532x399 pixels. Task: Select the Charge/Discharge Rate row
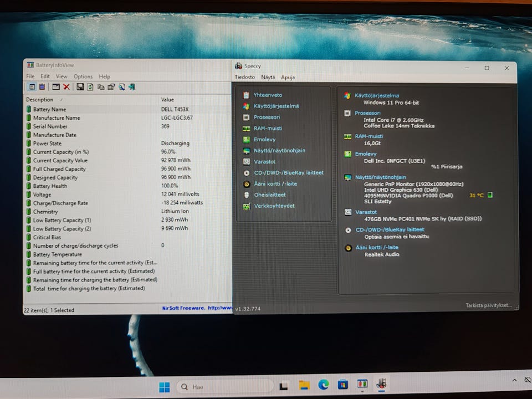pos(127,203)
